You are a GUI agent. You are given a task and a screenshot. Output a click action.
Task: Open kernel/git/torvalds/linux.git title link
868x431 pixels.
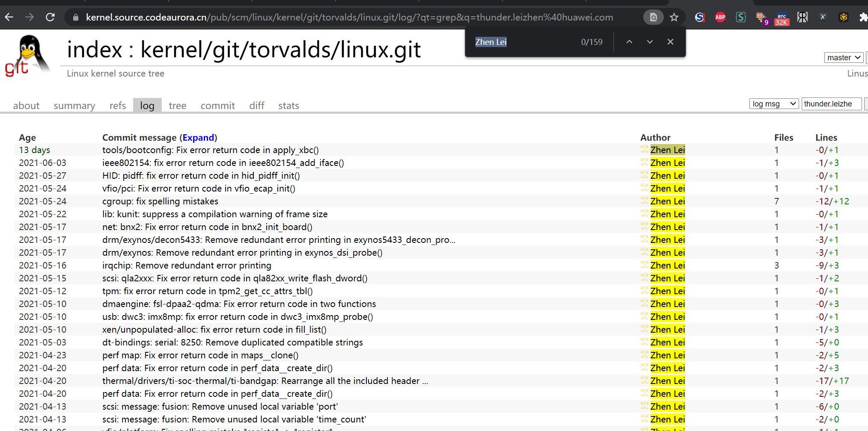(x=280, y=50)
